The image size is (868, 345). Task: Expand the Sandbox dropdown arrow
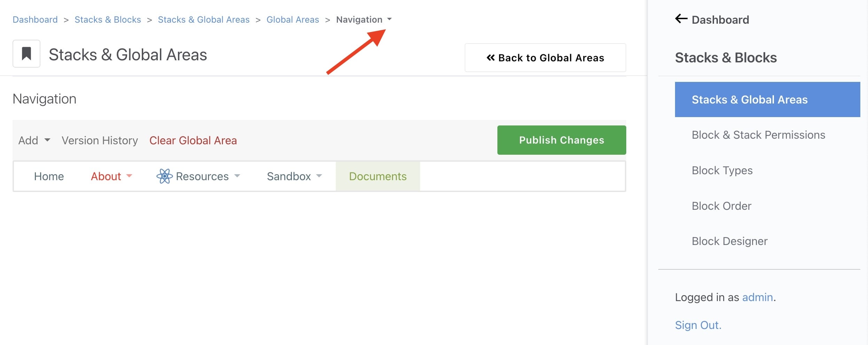319,176
